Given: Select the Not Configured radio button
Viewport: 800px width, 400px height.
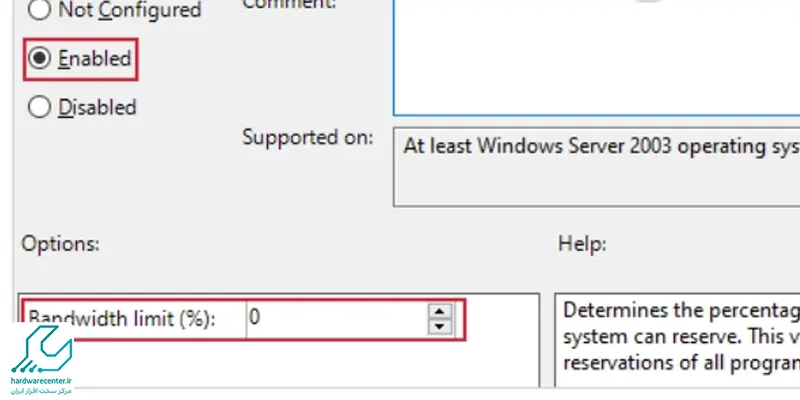Looking at the screenshot, I should (x=39, y=9).
